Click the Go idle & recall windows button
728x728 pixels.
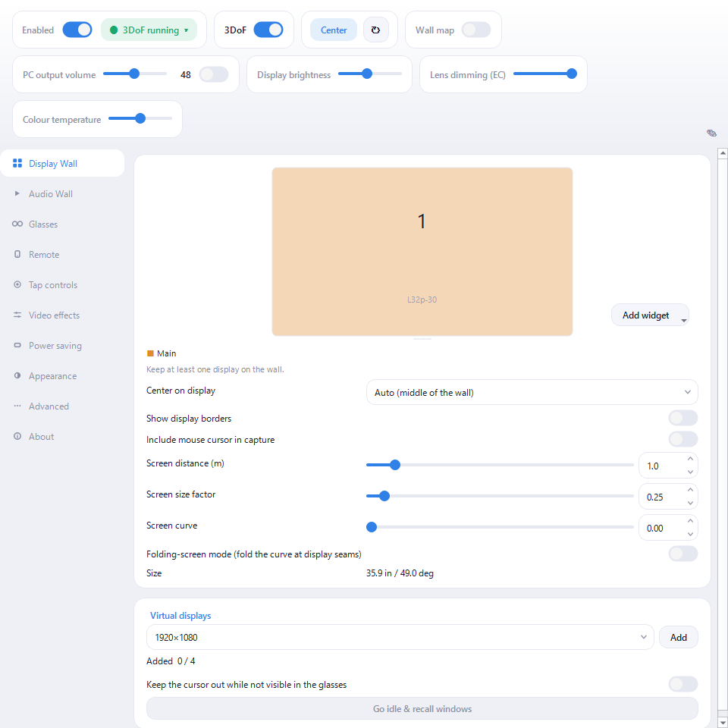point(422,708)
